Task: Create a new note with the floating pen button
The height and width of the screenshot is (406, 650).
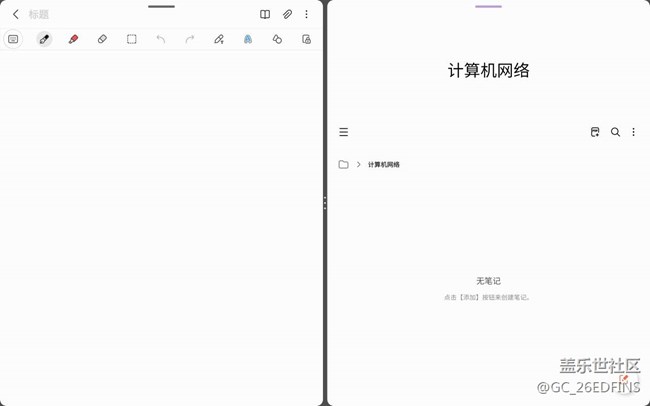Action: coord(624,381)
